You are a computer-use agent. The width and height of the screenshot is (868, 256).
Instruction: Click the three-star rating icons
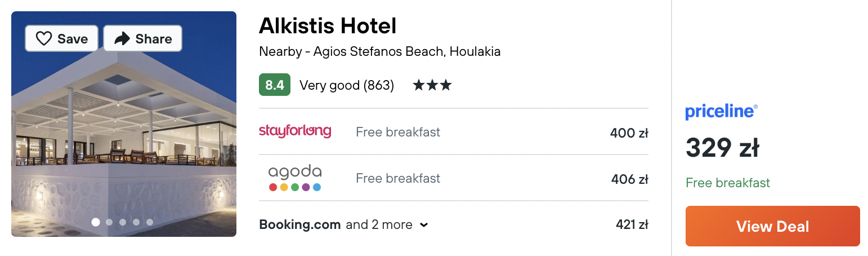[432, 85]
